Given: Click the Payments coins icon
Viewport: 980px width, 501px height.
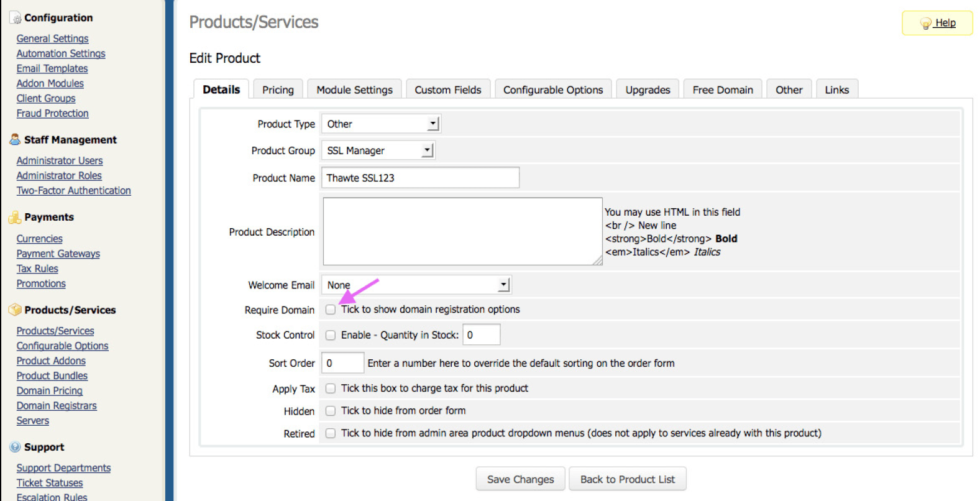Looking at the screenshot, I should [15, 217].
